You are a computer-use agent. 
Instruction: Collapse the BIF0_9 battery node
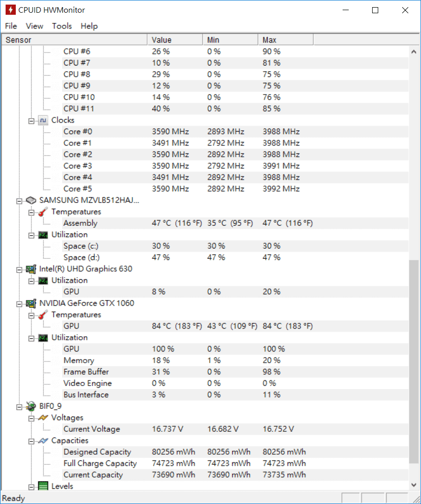pos(19,407)
